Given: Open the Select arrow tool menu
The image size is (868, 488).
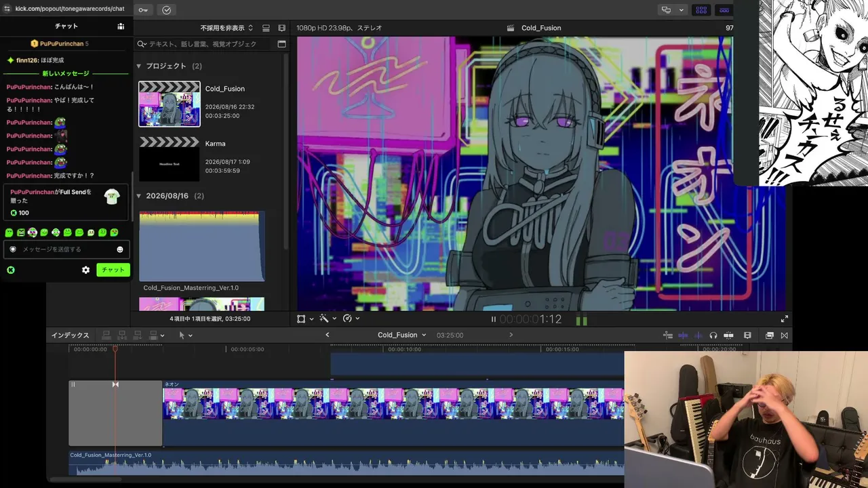Looking at the screenshot, I should tap(185, 335).
